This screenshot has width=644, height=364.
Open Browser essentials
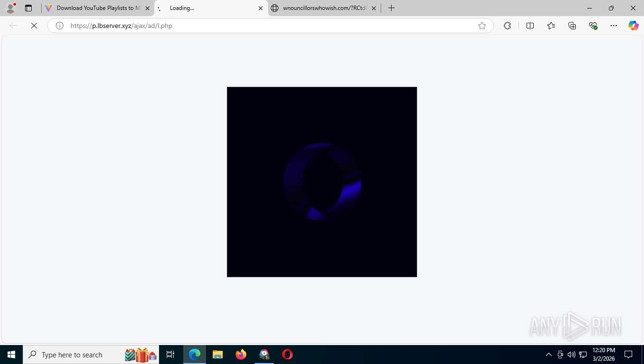click(593, 26)
